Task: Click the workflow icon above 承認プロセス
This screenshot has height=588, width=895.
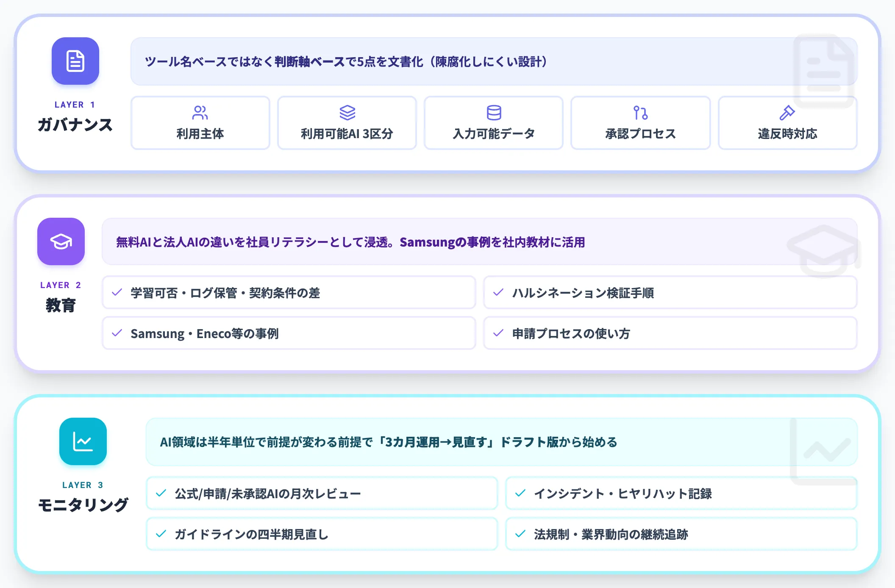Action: (x=640, y=113)
